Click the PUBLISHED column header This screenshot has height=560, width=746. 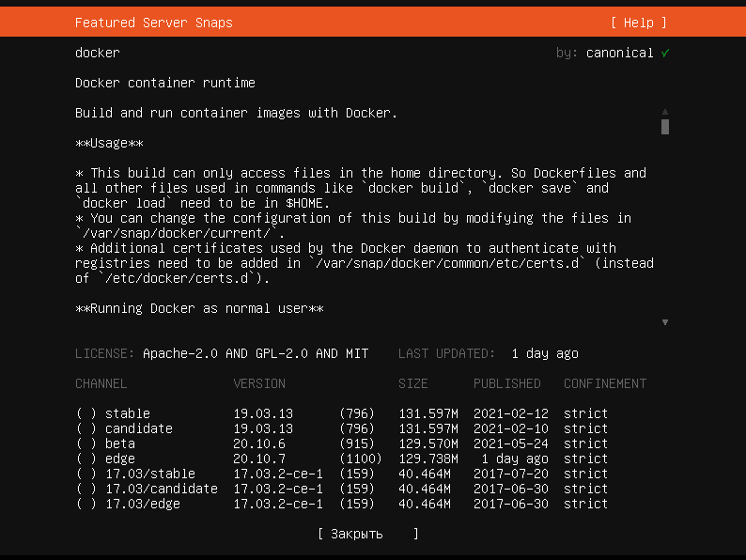tap(506, 383)
